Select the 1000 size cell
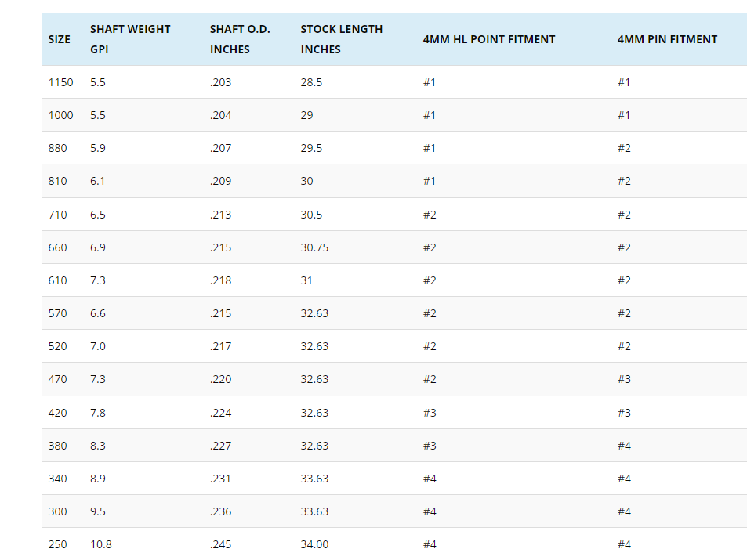The image size is (747, 560). coord(60,115)
